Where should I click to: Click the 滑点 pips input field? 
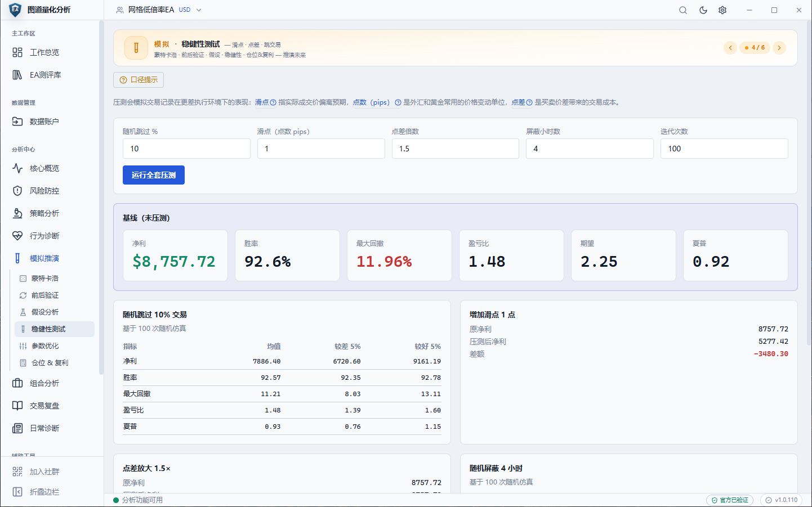(x=321, y=149)
